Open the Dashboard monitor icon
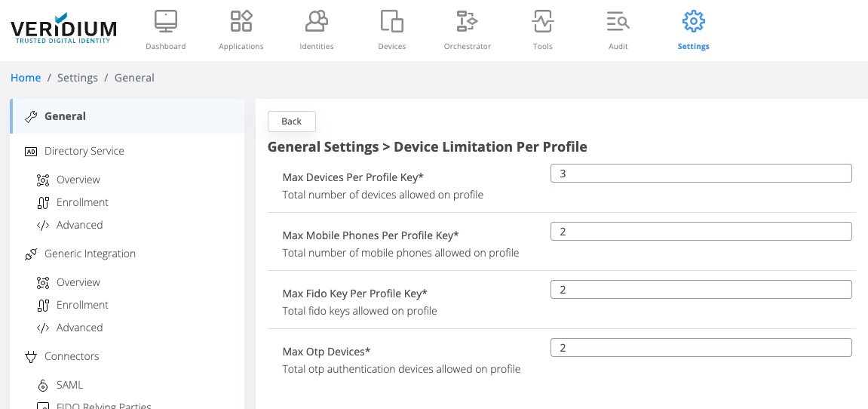This screenshot has width=868, height=409. [x=165, y=22]
